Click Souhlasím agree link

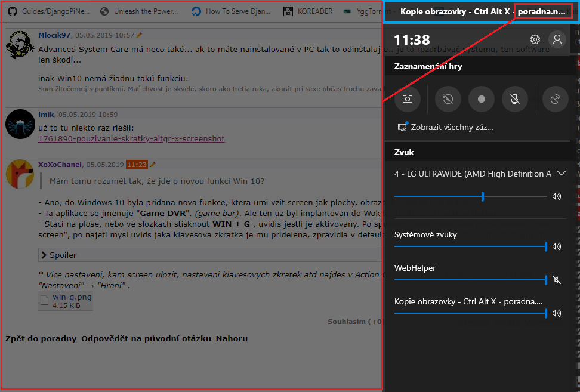[347, 322]
